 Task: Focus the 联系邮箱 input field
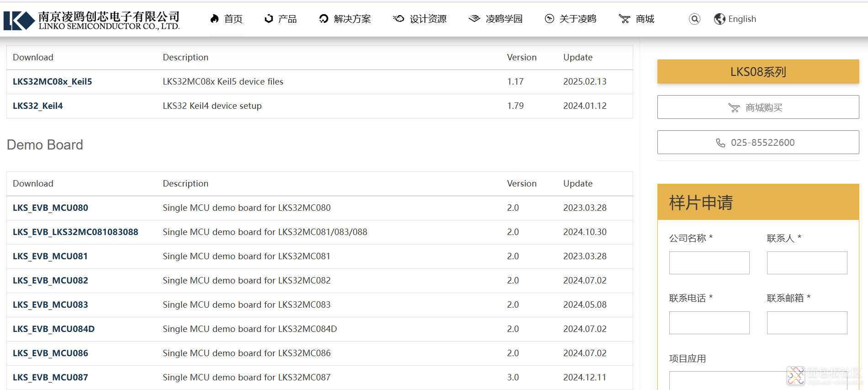click(x=807, y=323)
